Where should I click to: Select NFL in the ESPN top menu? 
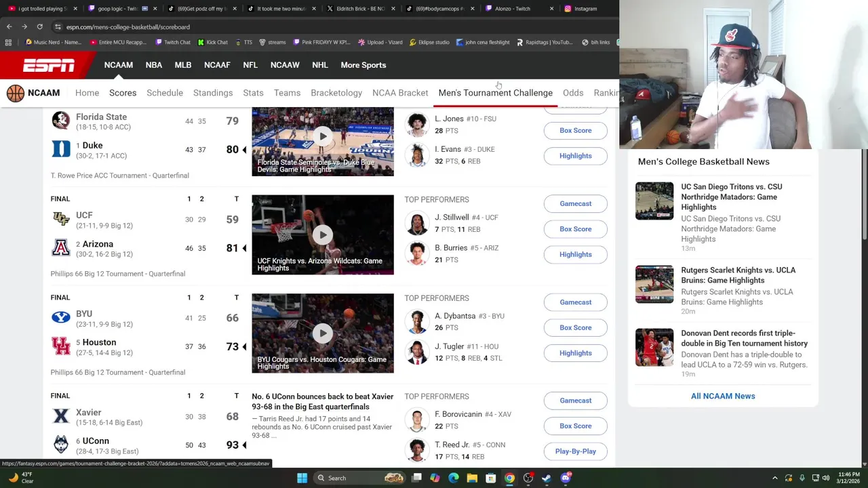250,65
